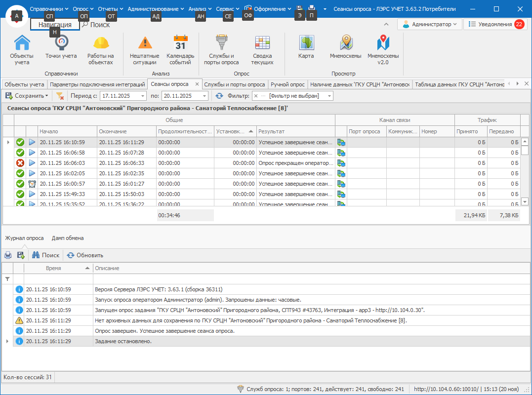Expand the Фильтр combo box
Image resolution: width=532 pixels, height=395 pixels.
(x=329, y=96)
